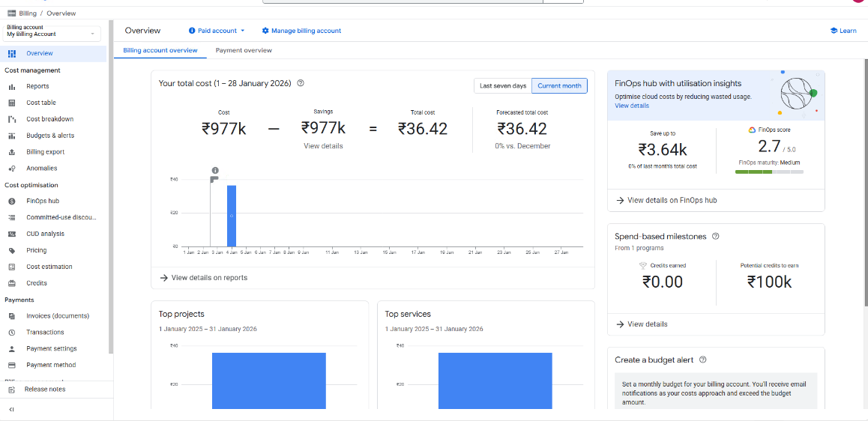Click the Top services blue bar
The height and width of the screenshot is (421, 868).
[495, 381]
